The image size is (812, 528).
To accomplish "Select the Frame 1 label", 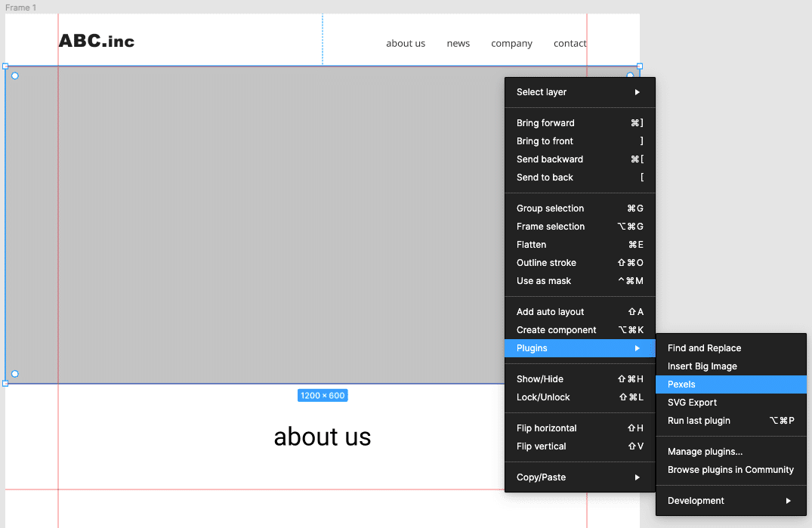I will coord(20,8).
